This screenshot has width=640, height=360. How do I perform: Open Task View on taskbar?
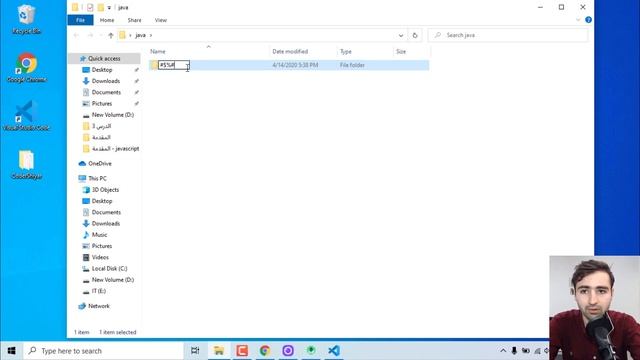click(x=195, y=351)
